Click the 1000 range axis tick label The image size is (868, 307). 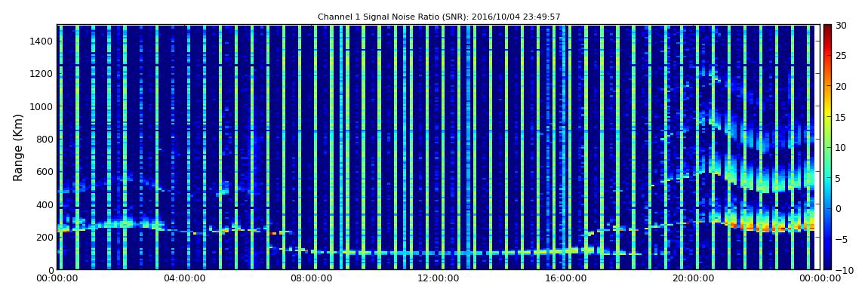[42, 106]
